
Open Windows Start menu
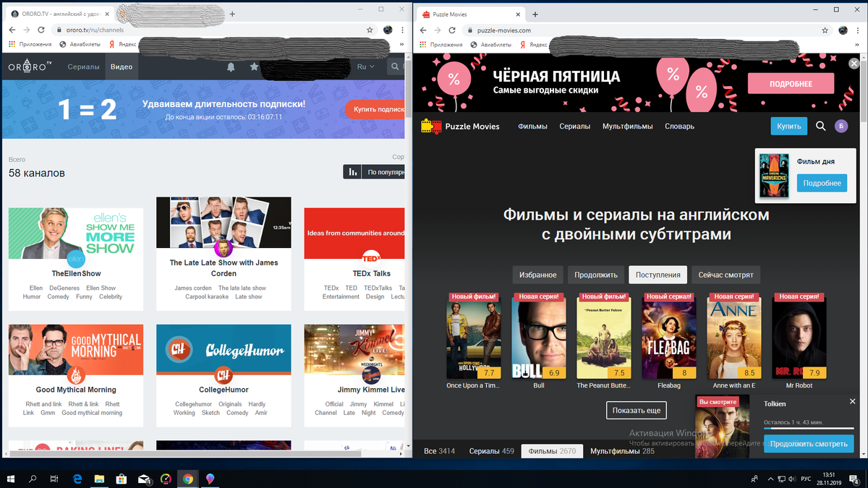12,479
